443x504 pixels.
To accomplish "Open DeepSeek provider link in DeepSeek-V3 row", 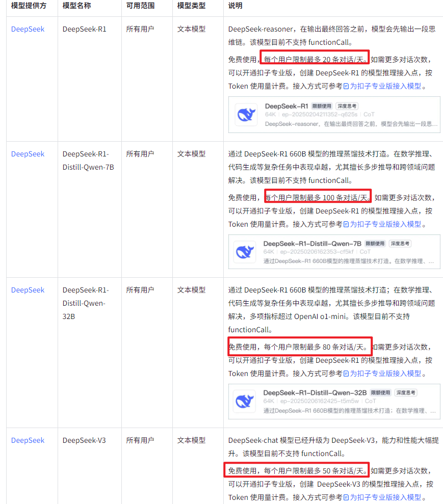I will click(x=28, y=440).
